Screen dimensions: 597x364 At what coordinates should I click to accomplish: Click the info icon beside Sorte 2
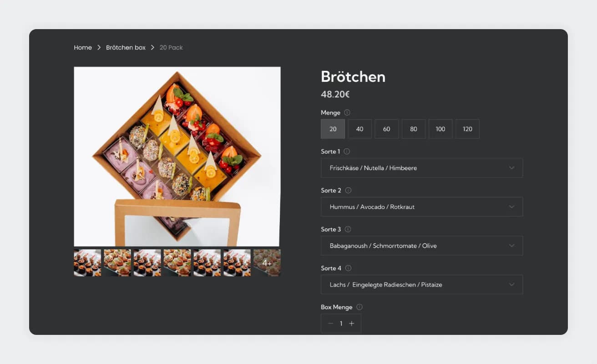point(348,190)
